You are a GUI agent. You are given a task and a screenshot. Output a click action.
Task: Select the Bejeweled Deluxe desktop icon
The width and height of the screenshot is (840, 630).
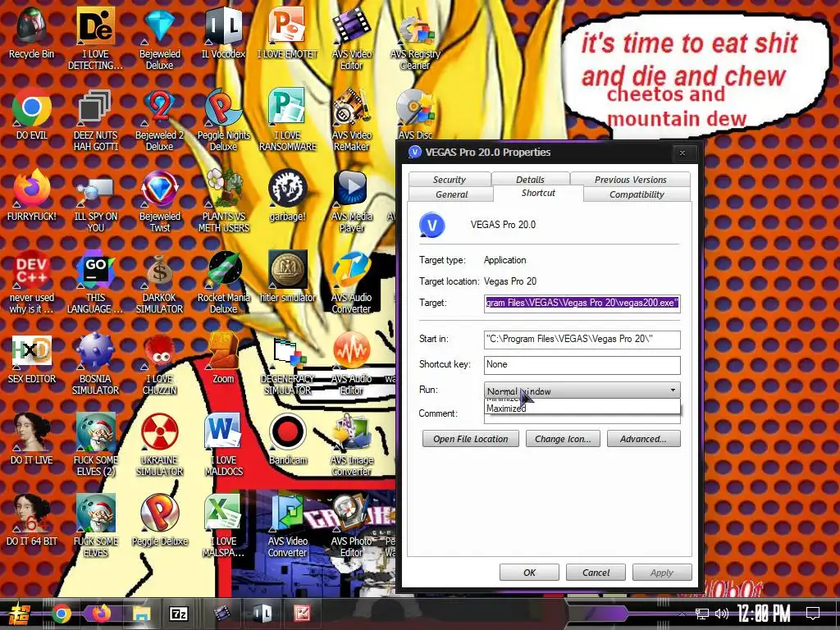pos(160,39)
